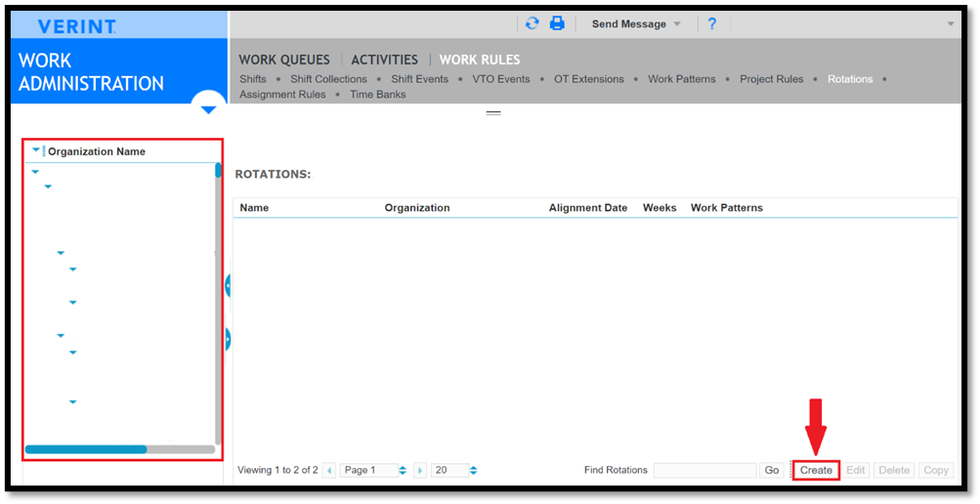This screenshot has height=504, width=980.
Task: Click the rows-per-page stepper arrows
Action: pyautogui.click(x=473, y=470)
